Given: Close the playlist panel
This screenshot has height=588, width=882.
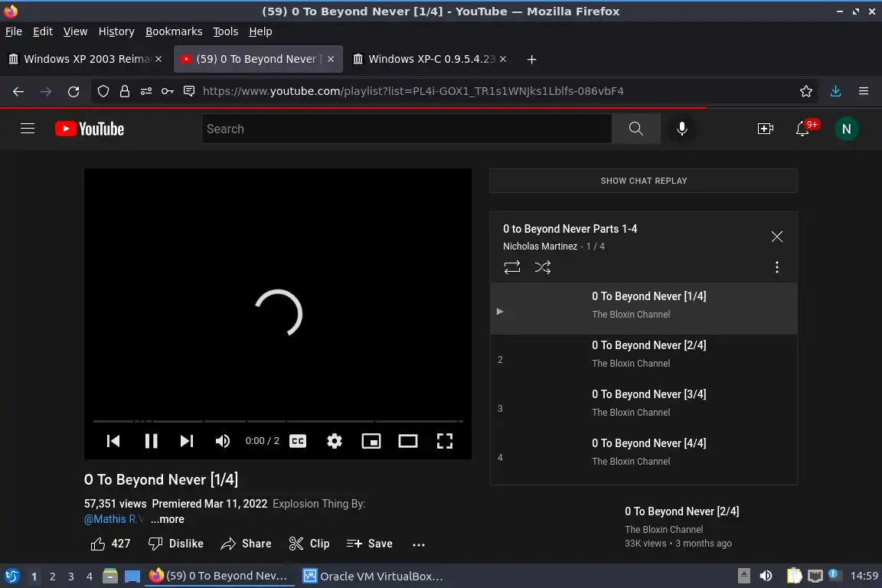Looking at the screenshot, I should (x=777, y=237).
